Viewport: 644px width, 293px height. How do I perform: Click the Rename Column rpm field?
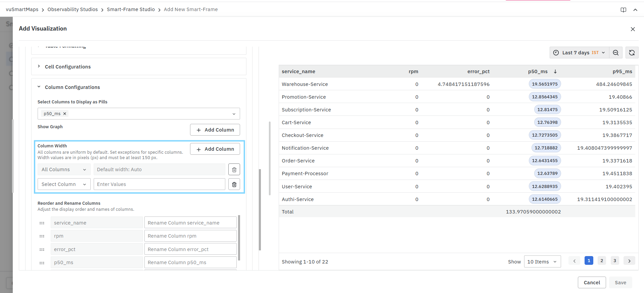190,236
